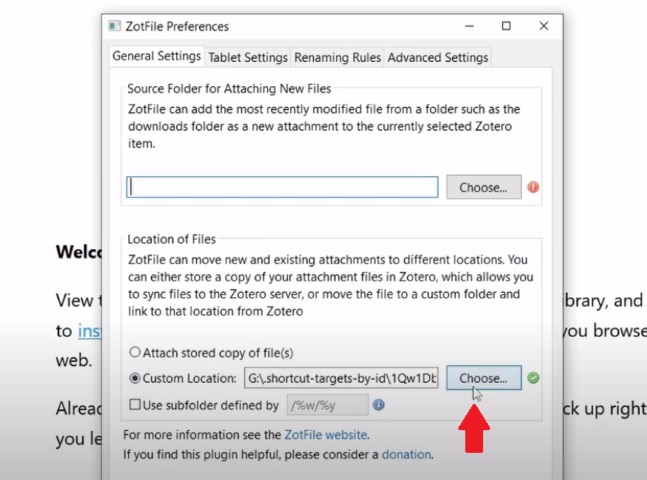Screen dimensions: 647x480
Task: Click the subfolder pattern field showing /%w/%y
Action: 325,405
